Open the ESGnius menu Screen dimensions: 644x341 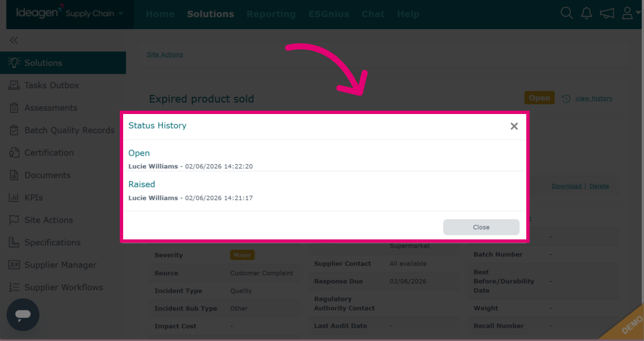tap(329, 14)
